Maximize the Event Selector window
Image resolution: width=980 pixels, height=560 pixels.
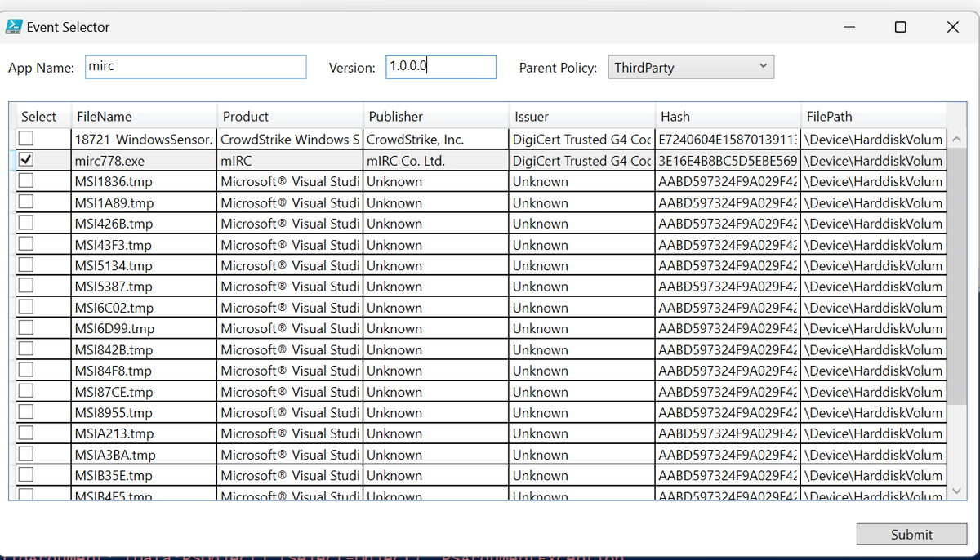click(900, 27)
